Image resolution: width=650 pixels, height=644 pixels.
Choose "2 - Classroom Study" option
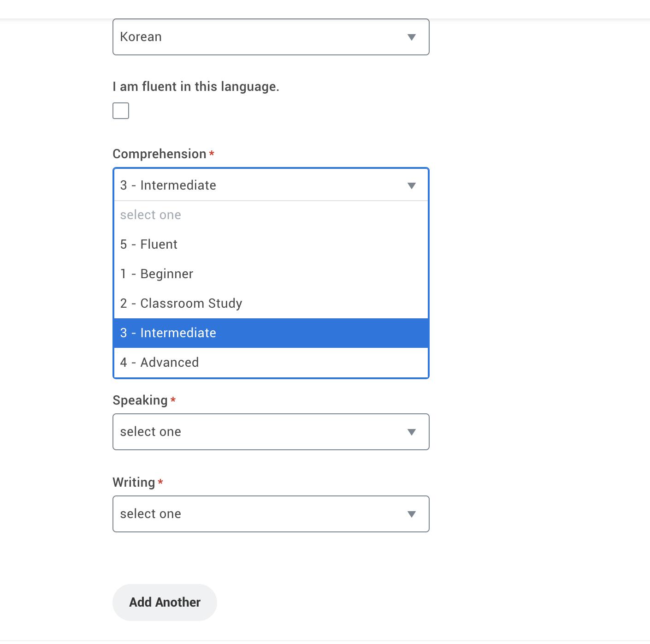click(x=181, y=304)
